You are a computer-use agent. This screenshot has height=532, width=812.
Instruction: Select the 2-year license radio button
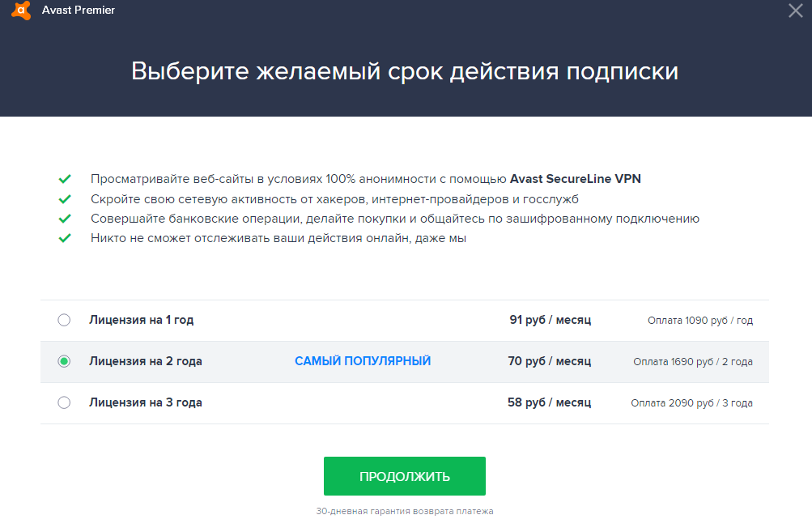point(64,361)
